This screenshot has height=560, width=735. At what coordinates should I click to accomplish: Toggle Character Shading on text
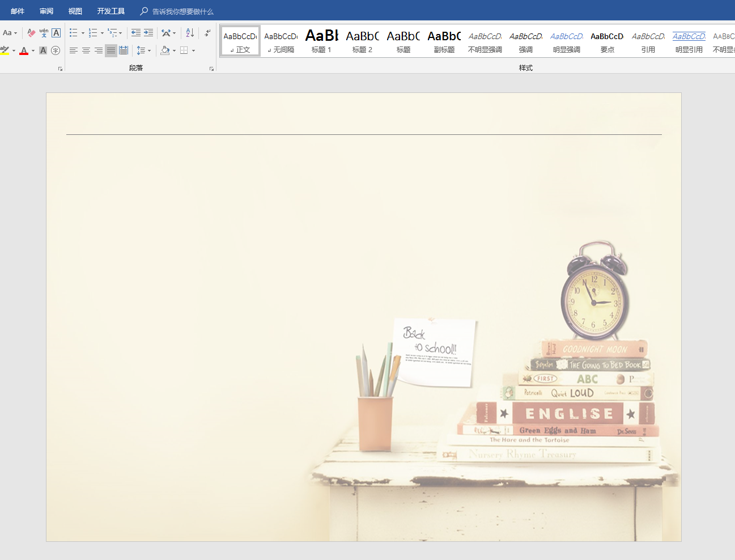(43, 50)
